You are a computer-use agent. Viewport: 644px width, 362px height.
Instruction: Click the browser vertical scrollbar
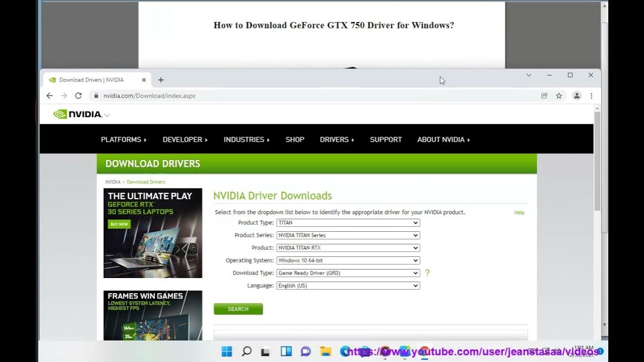[597, 161]
